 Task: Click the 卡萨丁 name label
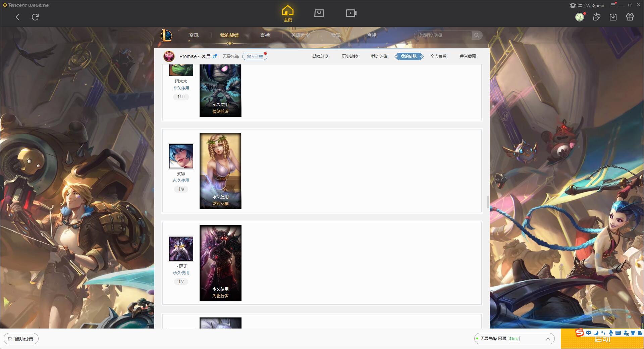point(181,266)
